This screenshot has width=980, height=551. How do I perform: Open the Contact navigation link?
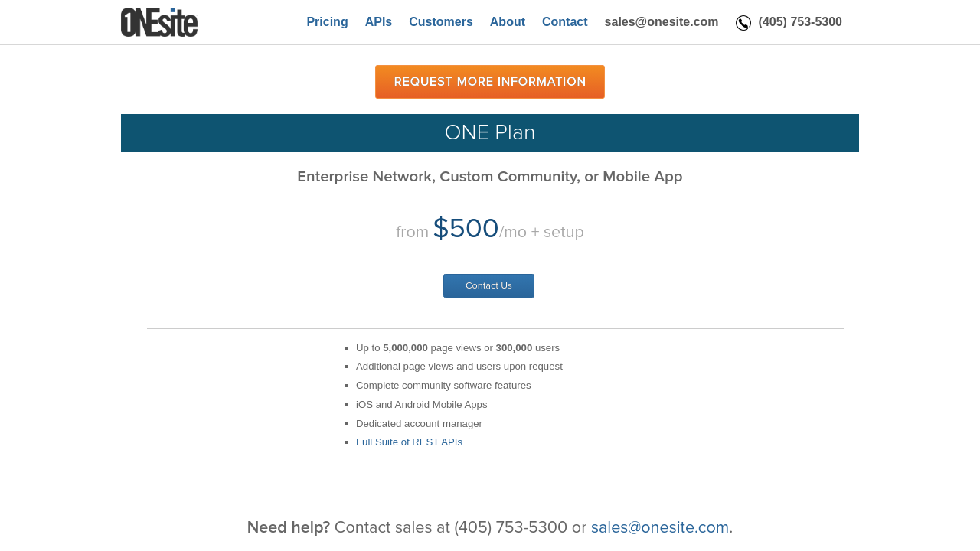565,22
